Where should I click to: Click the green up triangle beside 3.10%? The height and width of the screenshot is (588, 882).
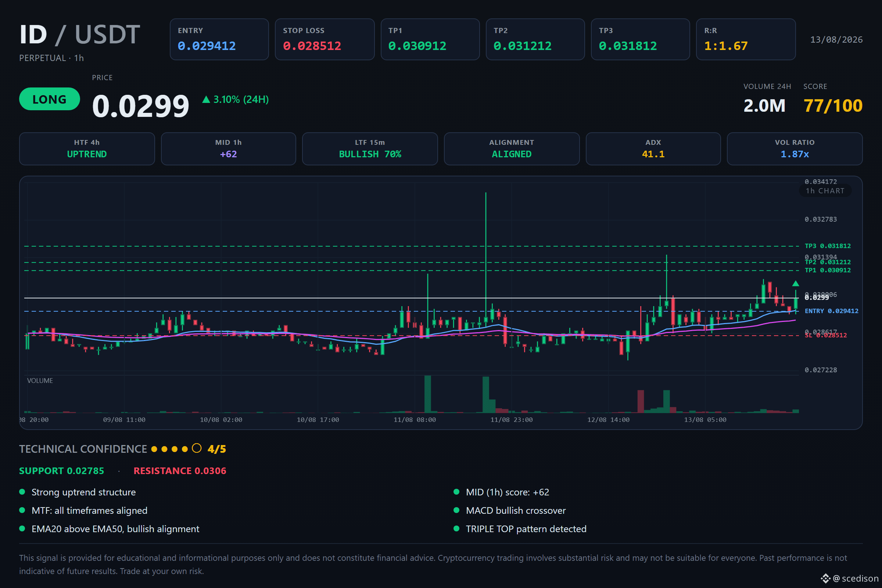pyautogui.click(x=206, y=99)
